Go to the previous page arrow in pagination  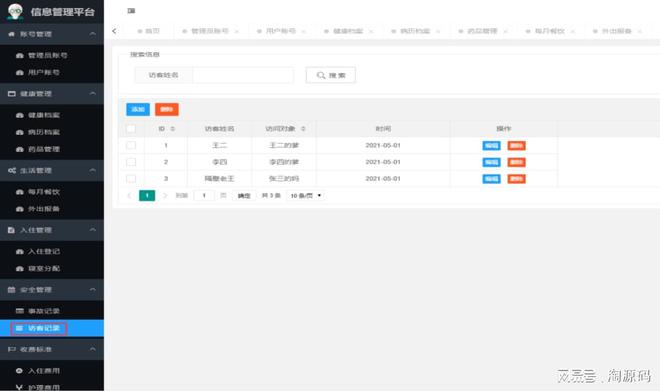pyautogui.click(x=129, y=196)
